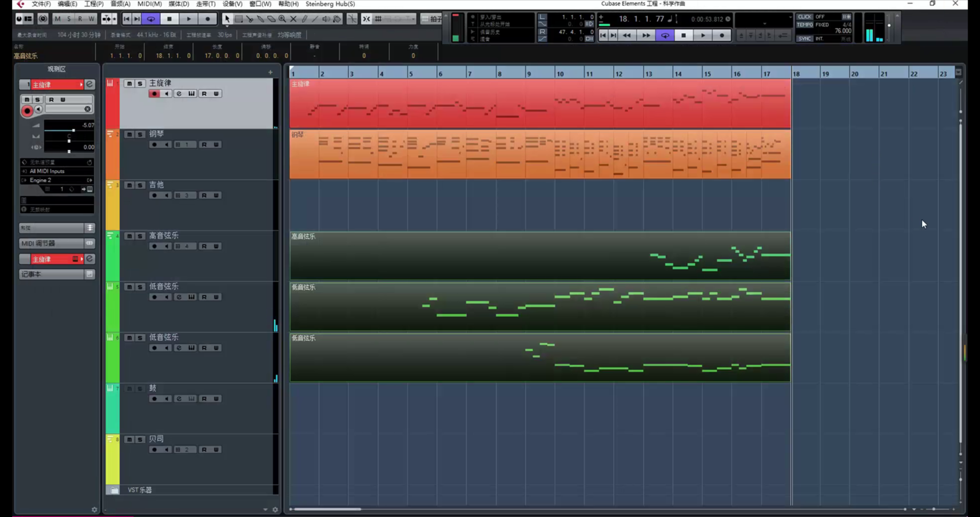Select 低音弦乐 MIDI part on track 5
980x517 pixels.
click(x=540, y=307)
